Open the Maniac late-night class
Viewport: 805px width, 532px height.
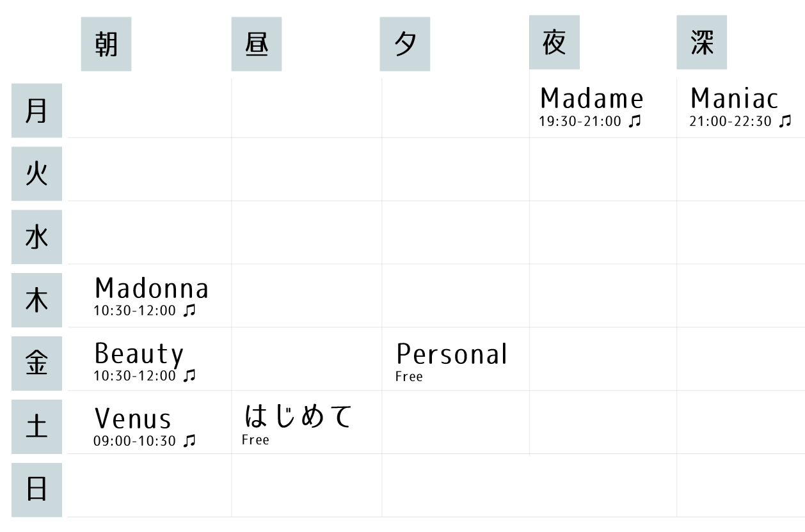(735, 100)
